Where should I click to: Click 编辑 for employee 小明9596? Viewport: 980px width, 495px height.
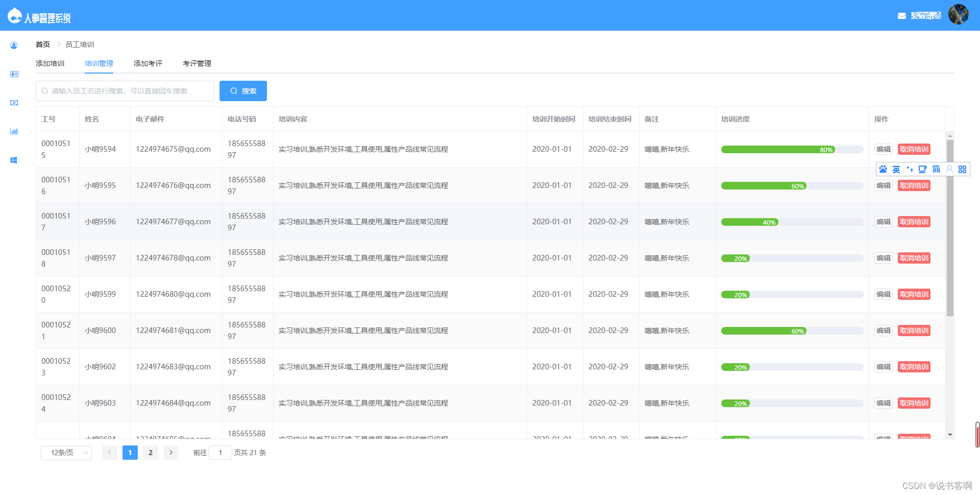884,222
